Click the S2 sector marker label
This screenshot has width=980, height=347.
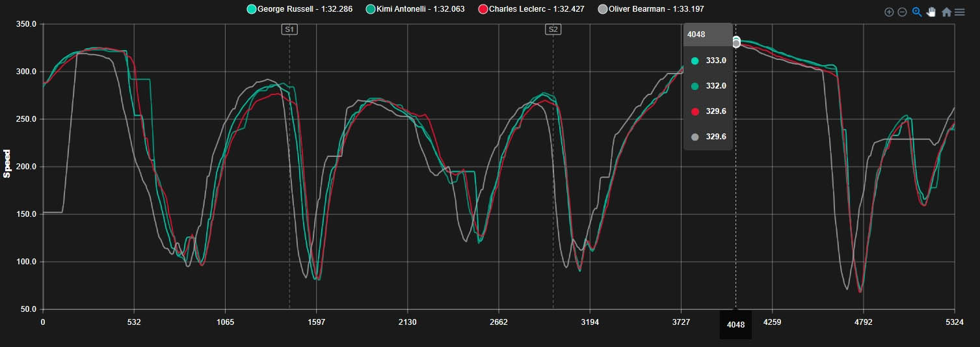pyautogui.click(x=553, y=29)
